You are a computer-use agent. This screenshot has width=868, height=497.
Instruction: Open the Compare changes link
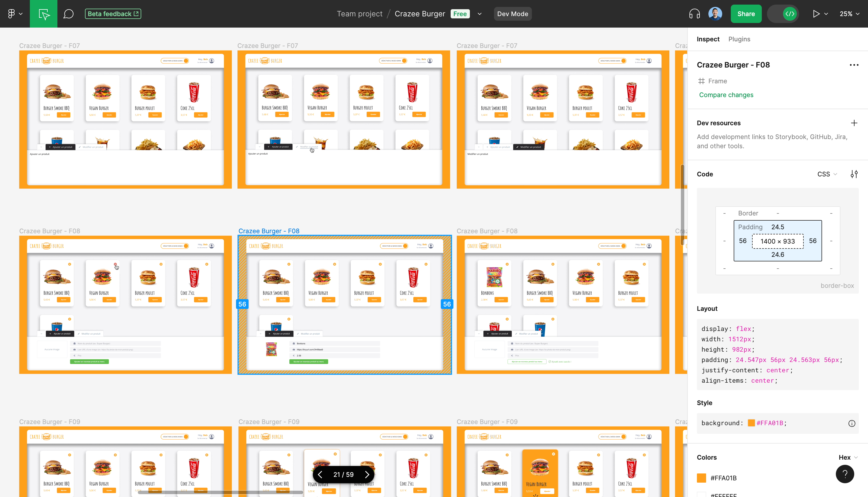tap(726, 95)
